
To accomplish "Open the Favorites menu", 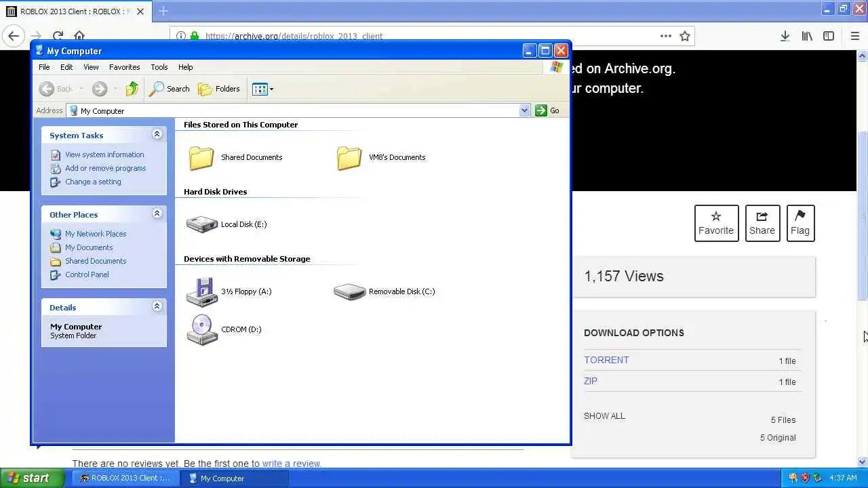I will (x=124, y=67).
